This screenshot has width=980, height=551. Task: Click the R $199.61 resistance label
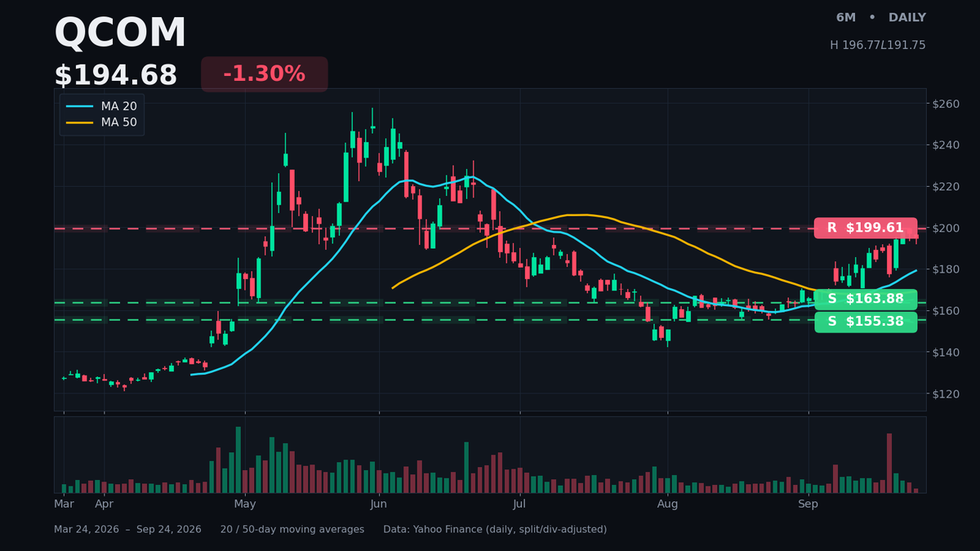[866, 228]
